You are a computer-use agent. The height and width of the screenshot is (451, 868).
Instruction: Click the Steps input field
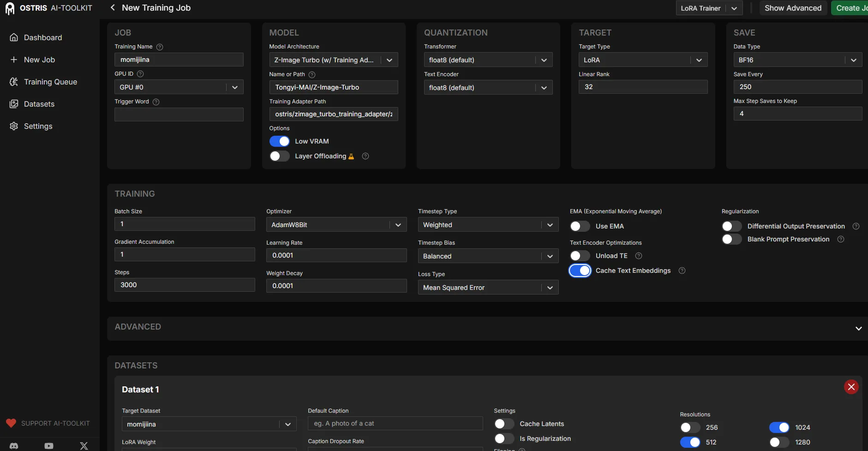(x=185, y=285)
